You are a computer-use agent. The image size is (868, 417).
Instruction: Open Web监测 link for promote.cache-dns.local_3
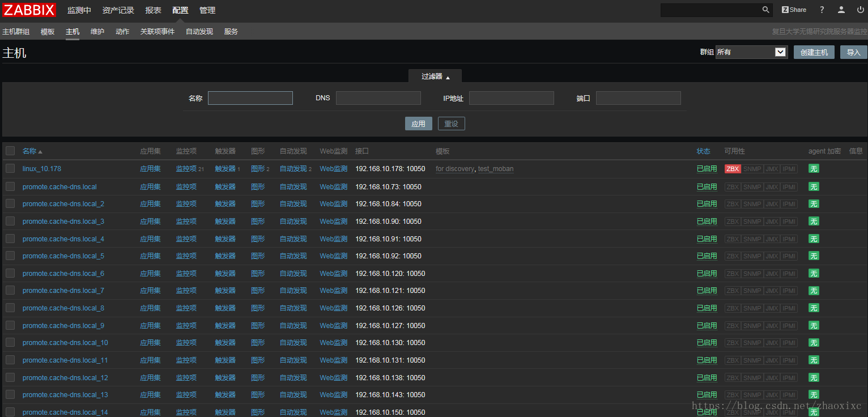334,222
